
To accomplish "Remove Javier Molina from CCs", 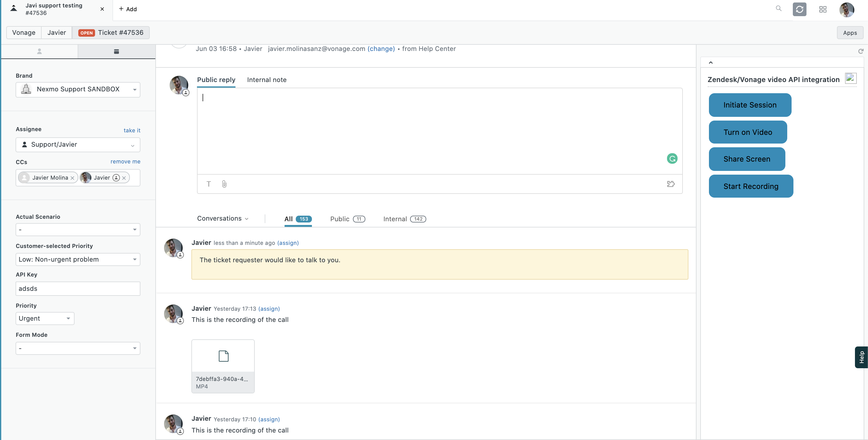I will click(72, 178).
